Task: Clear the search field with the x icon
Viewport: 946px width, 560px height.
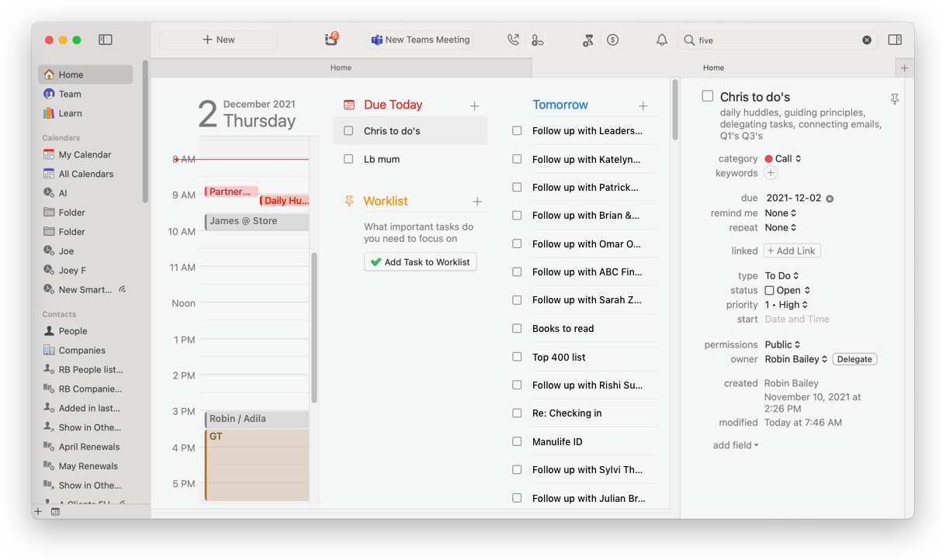Action: point(867,40)
